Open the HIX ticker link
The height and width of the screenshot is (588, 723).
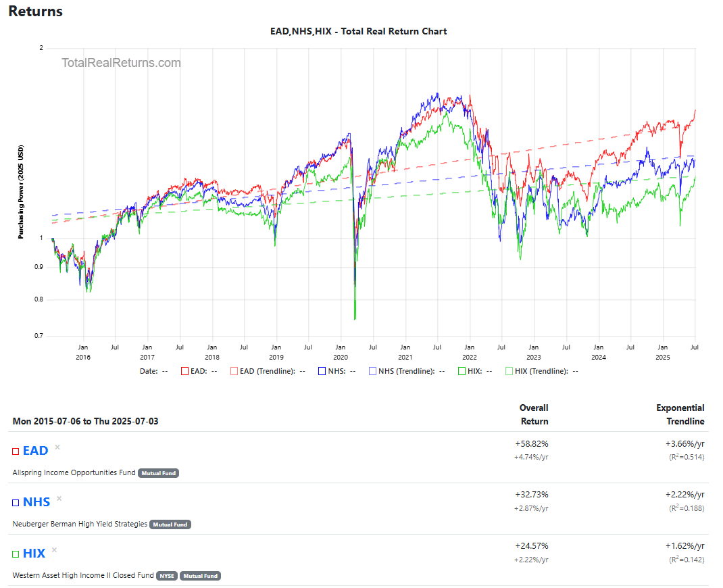[35, 553]
